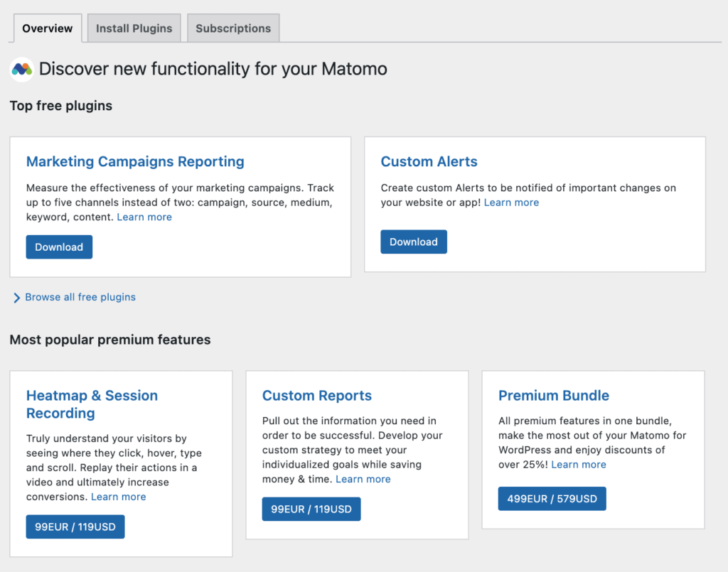Open Premium Bundle title link
The image size is (728, 572).
click(553, 395)
